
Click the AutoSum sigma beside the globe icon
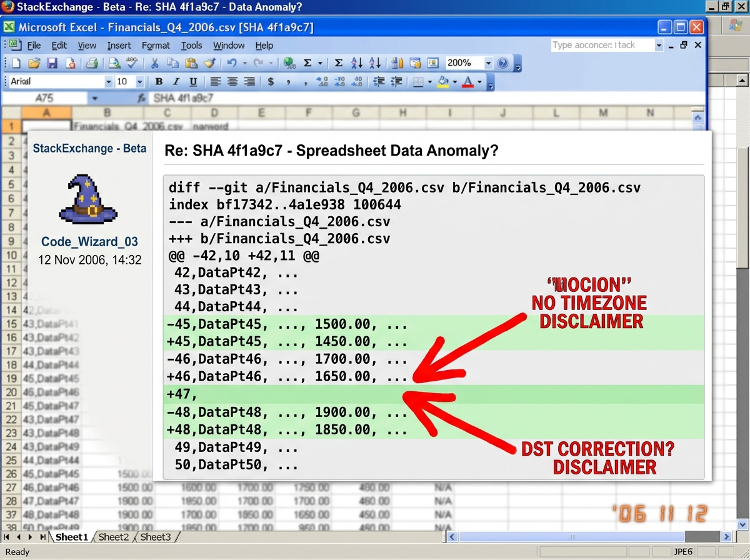point(307,63)
